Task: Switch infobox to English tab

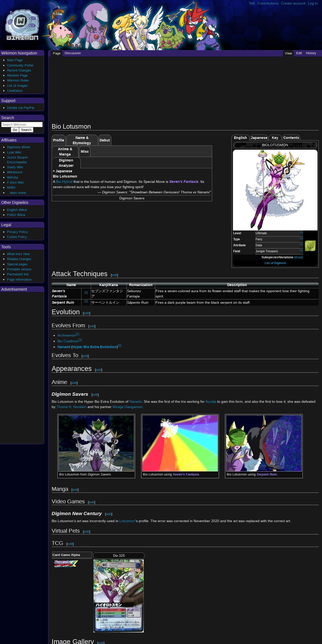Action: (x=240, y=138)
